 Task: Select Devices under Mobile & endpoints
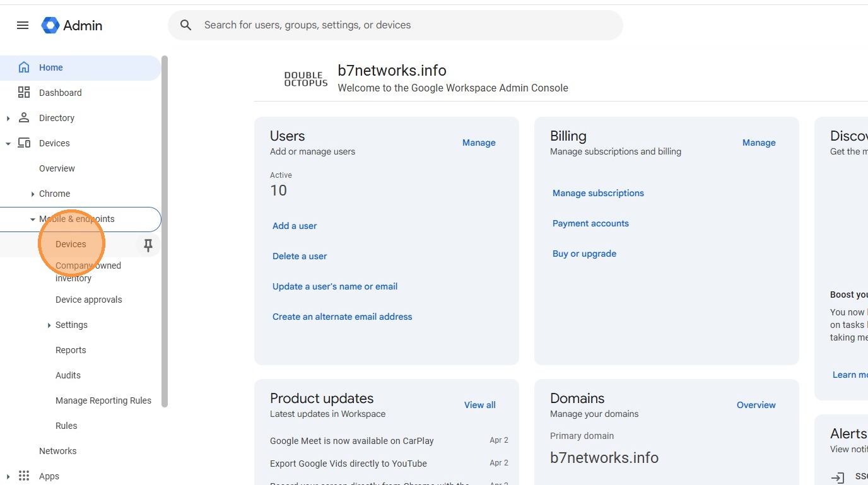coord(71,244)
